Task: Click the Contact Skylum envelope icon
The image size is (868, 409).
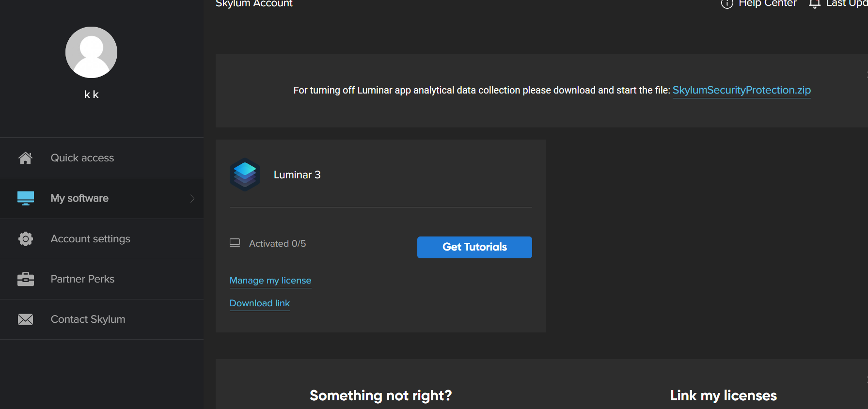Action: (25, 319)
